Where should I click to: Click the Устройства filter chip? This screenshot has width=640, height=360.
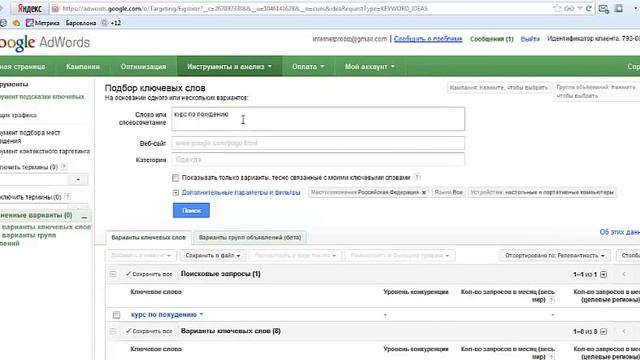(542, 192)
